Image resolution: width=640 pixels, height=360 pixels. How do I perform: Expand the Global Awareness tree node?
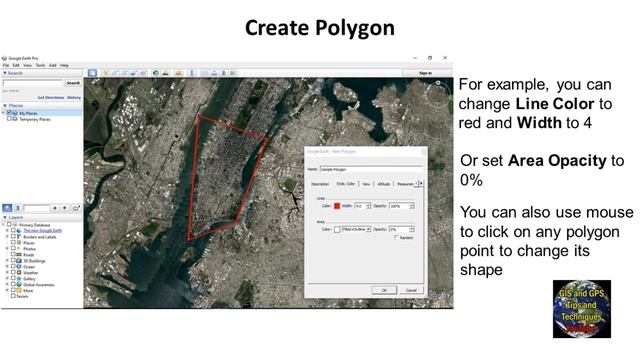click(x=7, y=284)
